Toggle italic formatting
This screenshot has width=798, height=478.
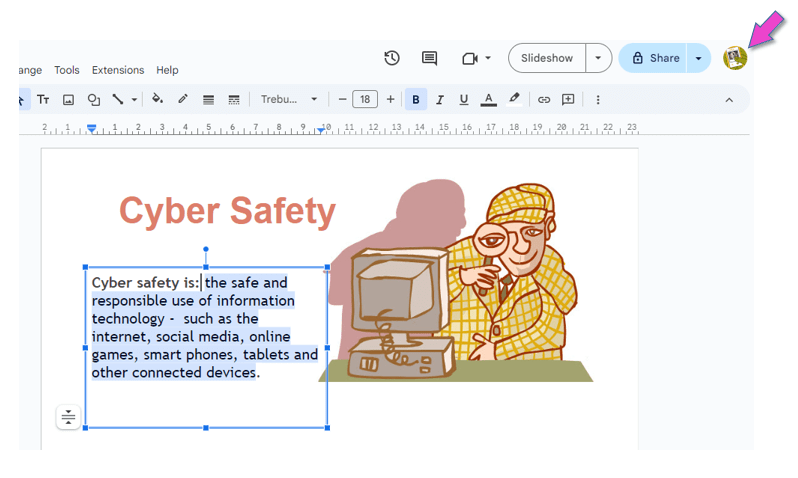coord(440,100)
